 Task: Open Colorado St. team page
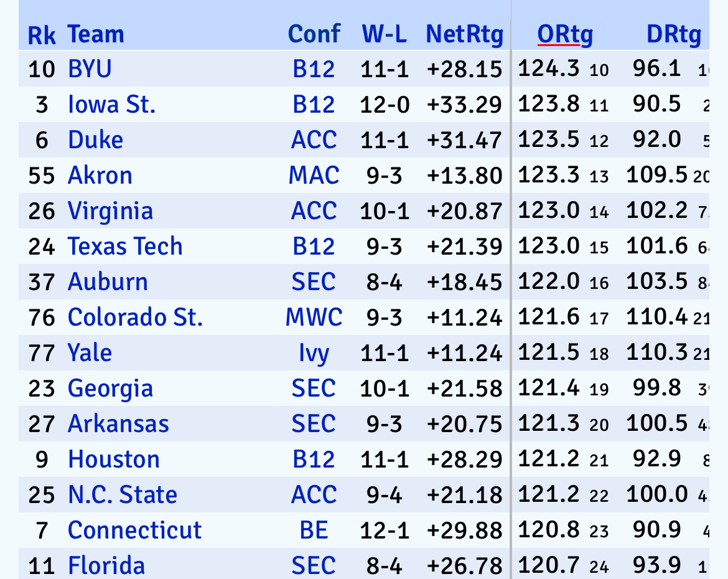(x=135, y=318)
